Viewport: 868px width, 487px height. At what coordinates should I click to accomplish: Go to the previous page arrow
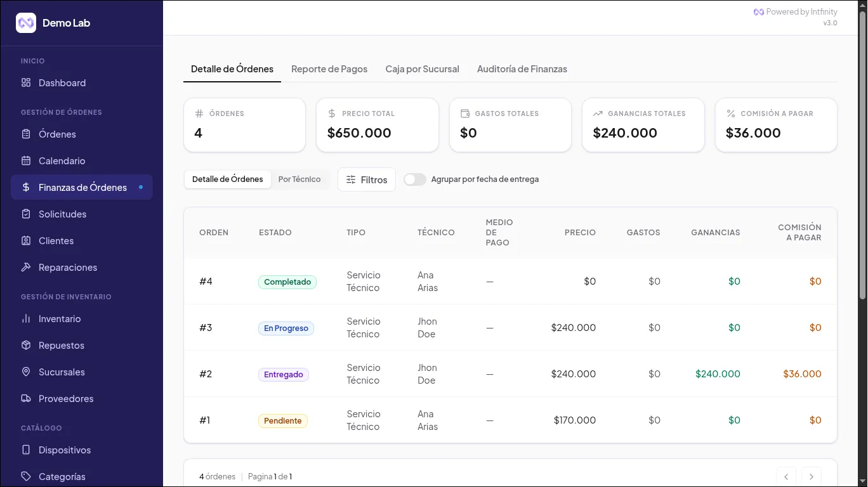pyautogui.click(x=786, y=477)
